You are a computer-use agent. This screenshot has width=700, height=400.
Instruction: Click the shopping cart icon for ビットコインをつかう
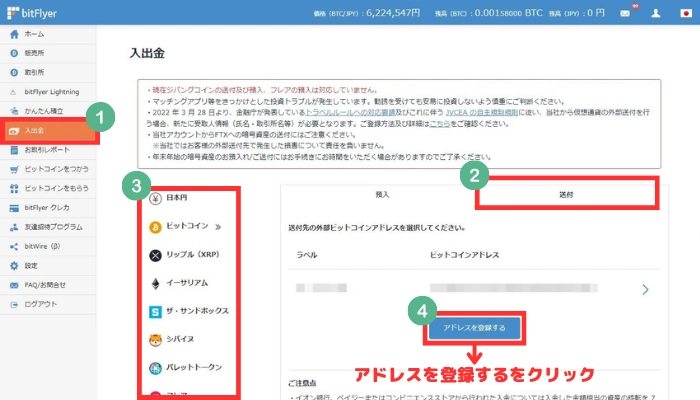point(14,169)
